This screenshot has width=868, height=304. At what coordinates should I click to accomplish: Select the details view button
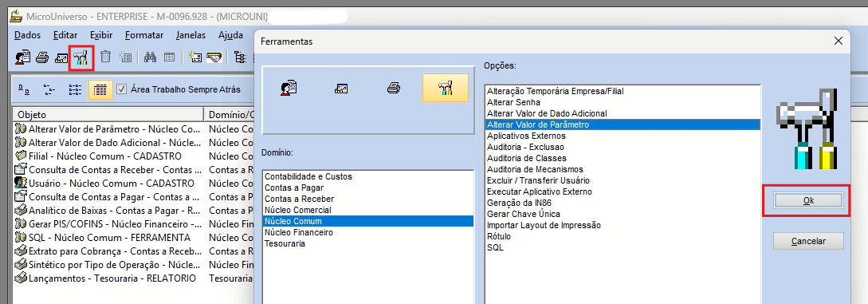coord(100,89)
